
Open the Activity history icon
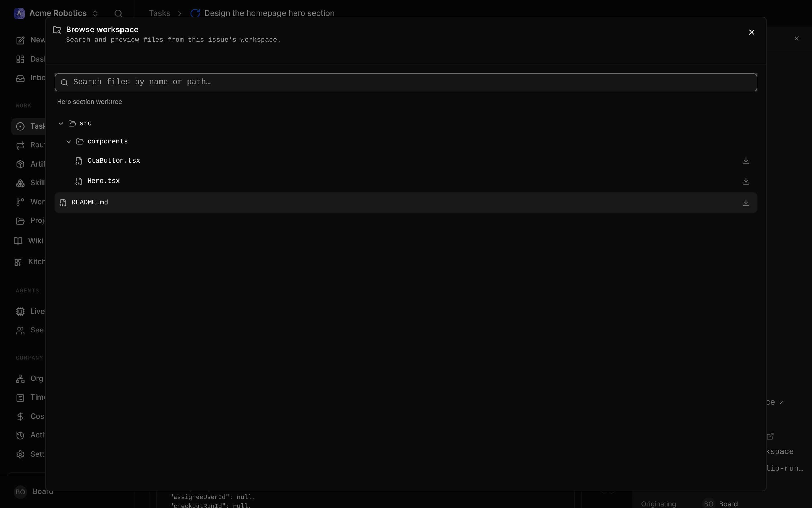click(20, 435)
